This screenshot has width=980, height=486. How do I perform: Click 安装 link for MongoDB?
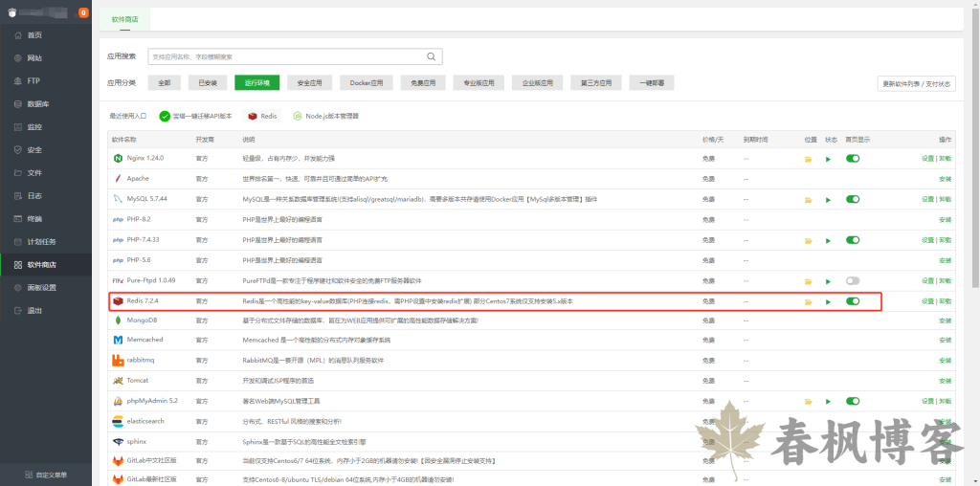945,321
